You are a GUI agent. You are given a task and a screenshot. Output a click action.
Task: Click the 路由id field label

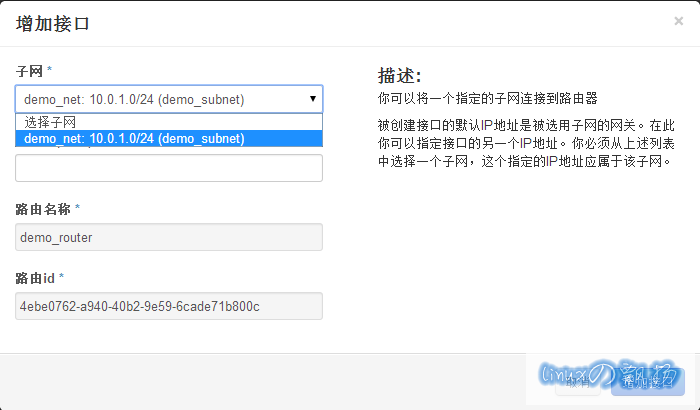coord(36,277)
